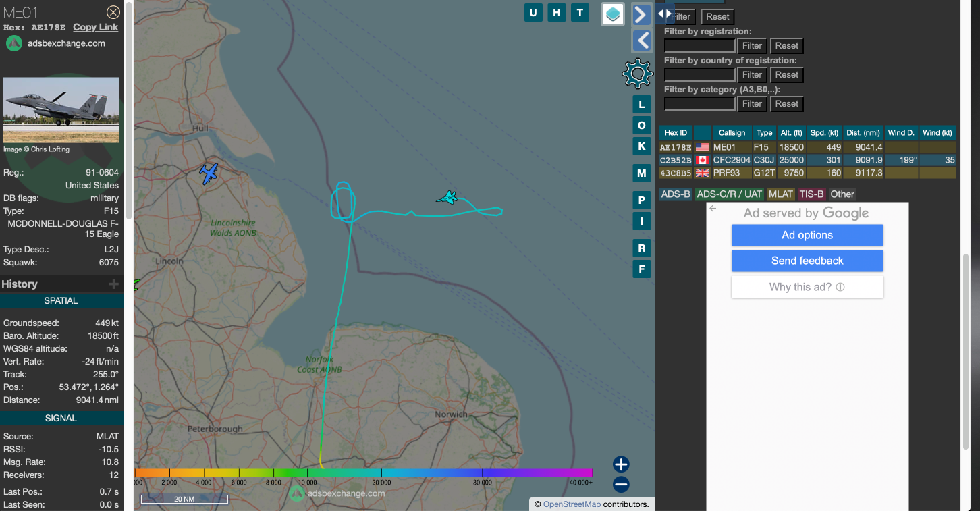This screenshot has width=980, height=511.
Task: Sort the table by Callsign column
Action: [732, 133]
